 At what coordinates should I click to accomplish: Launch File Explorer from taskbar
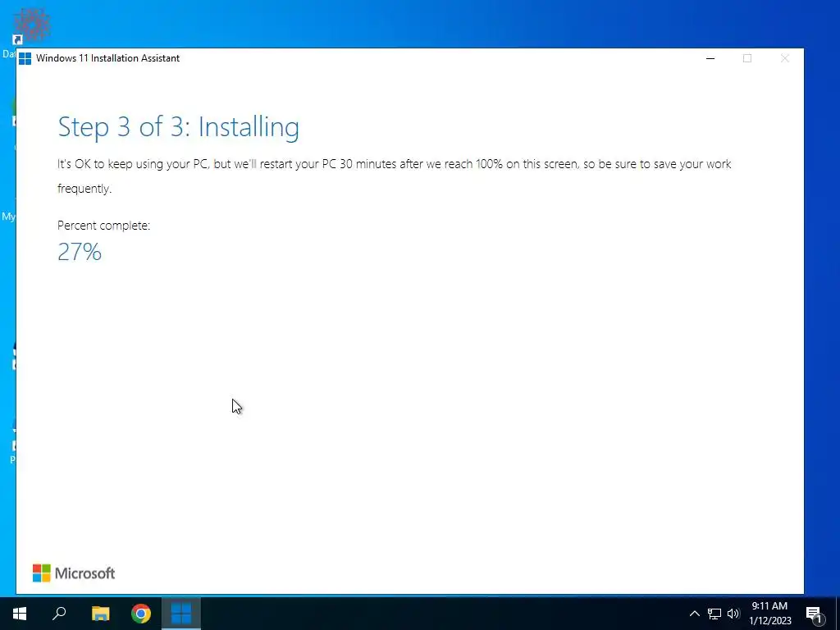tap(100, 613)
